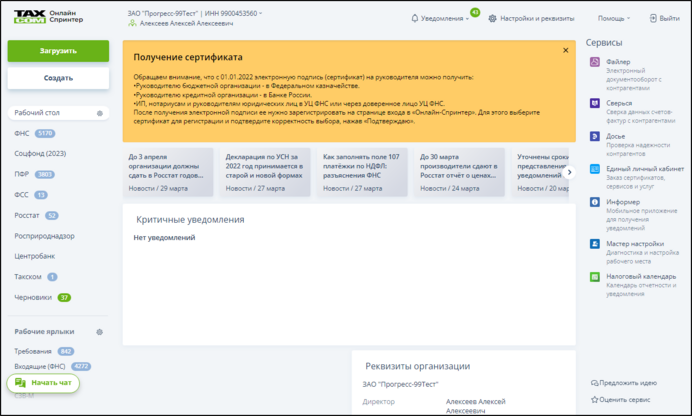Screen dimensions: 692x416
Task: Open the gear next to Рабочий стол
Action: click(x=99, y=113)
